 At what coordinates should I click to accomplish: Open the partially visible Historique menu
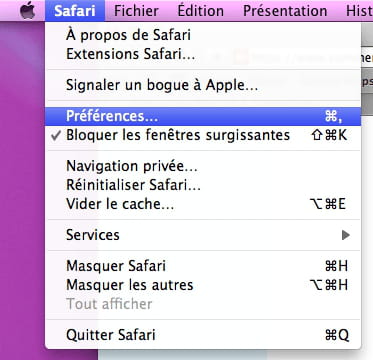(x=359, y=11)
